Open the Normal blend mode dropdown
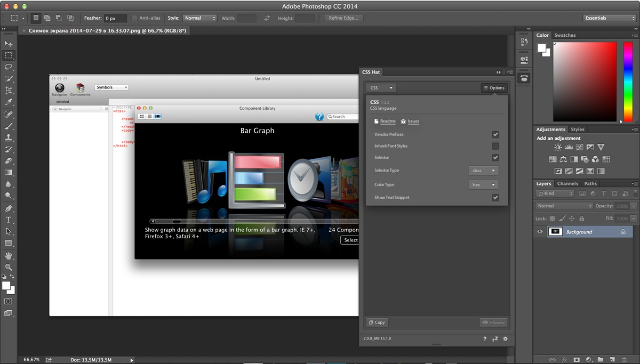The image size is (640, 364). (564, 206)
